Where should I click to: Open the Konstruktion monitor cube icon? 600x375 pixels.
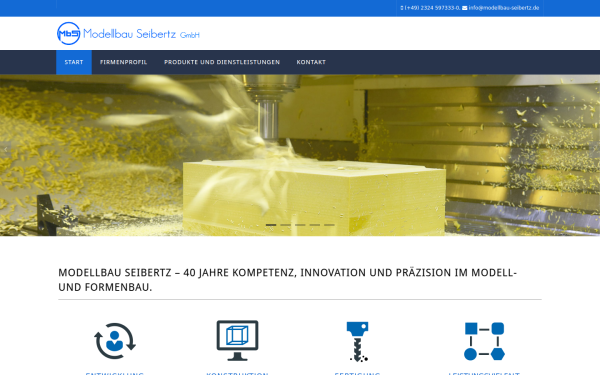237,340
